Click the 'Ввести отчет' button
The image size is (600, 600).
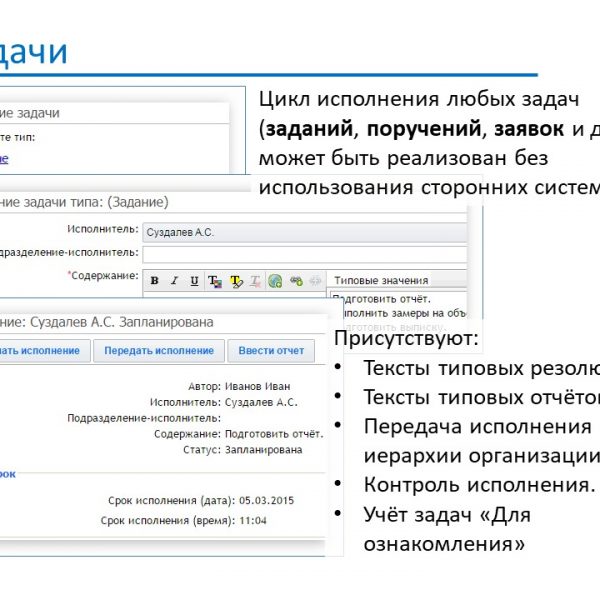pyautogui.click(x=271, y=351)
